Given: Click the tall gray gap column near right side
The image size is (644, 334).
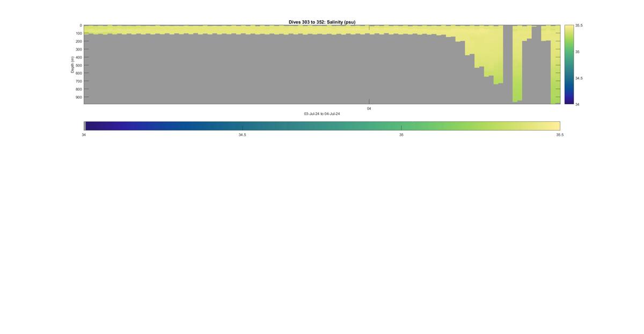Looking at the screenshot, I should coord(508,63).
